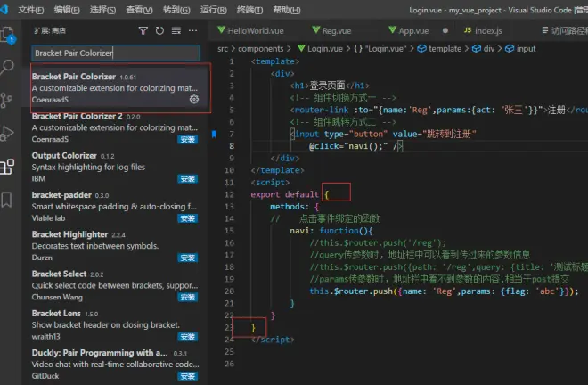Select Bracket Lens entry title
This screenshot has height=385, width=588.
point(56,313)
